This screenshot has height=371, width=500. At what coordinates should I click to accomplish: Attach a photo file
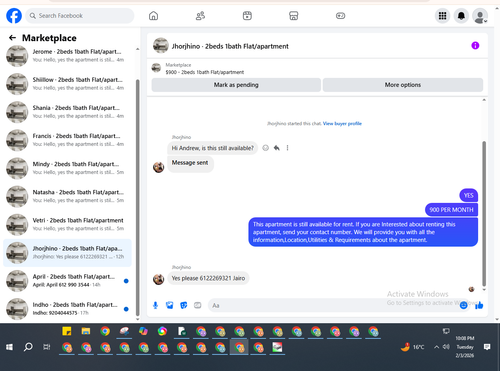(169, 305)
